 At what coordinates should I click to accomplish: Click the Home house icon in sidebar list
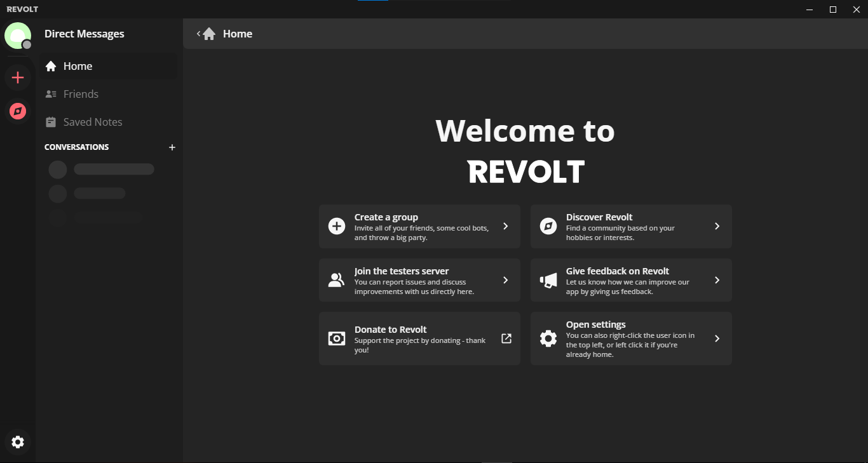[51, 66]
